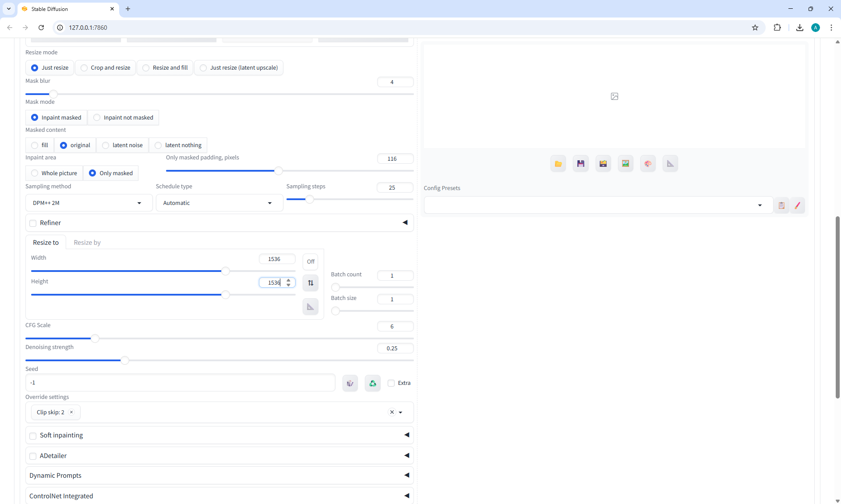This screenshot has height=504, width=841.
Task: Remove the Clip skip: 2 override tag
Action: 71,412
